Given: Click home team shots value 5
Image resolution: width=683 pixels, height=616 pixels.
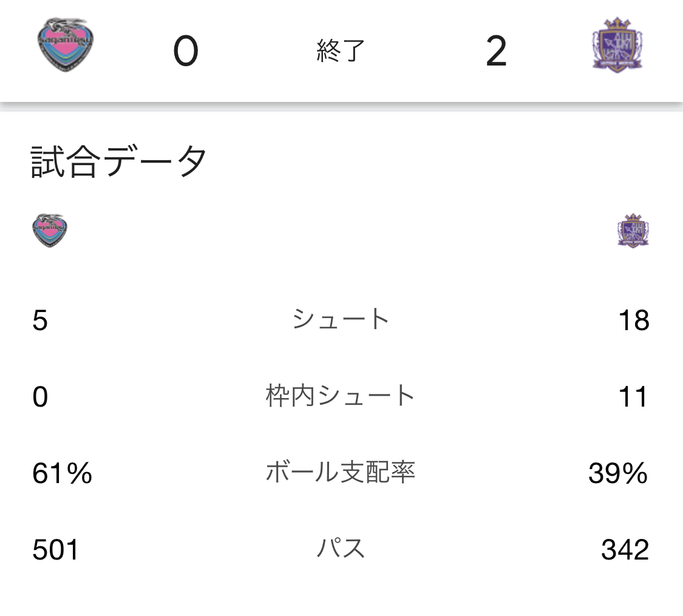Looking at the screenshot, I should tap(40, 320).
